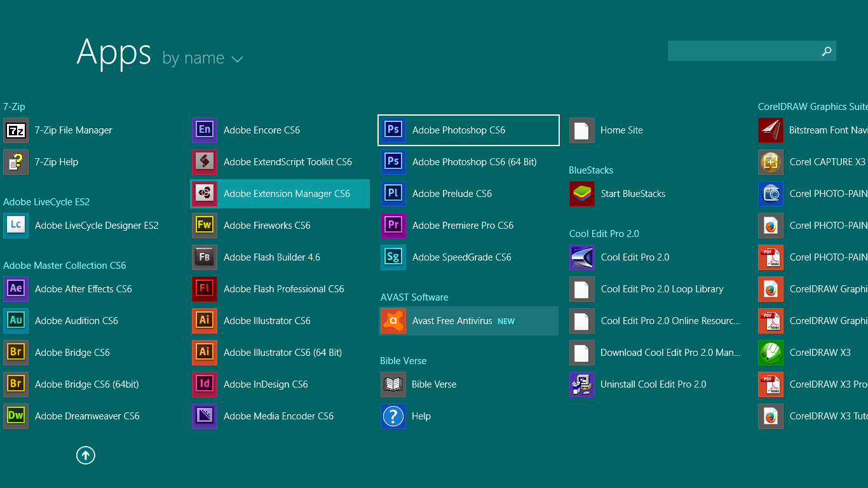This screenshot has height=488, width=868.
Task: Select the BlueStacks group header
Action: [591, 170]
